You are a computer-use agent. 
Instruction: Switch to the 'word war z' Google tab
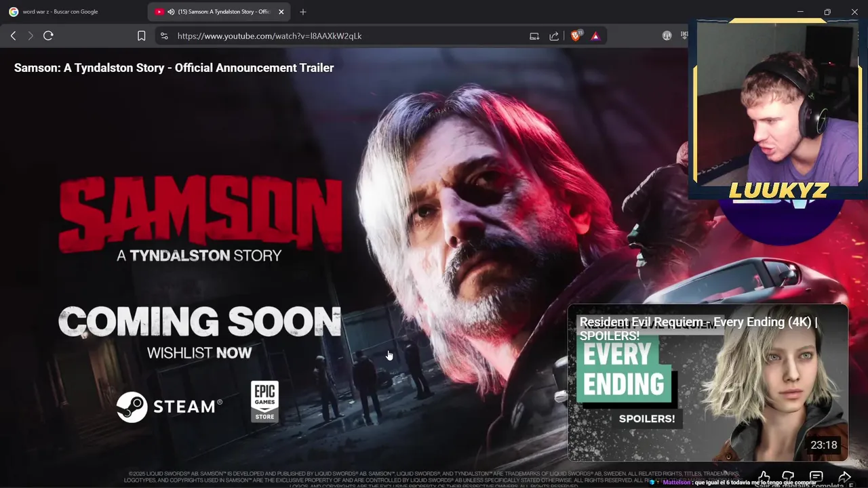73,12
